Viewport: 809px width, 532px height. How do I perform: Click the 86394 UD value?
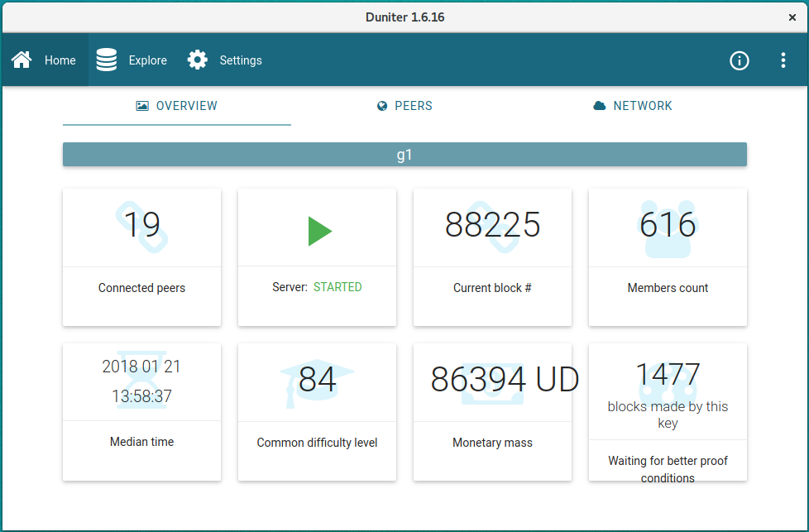coord(505,379)
